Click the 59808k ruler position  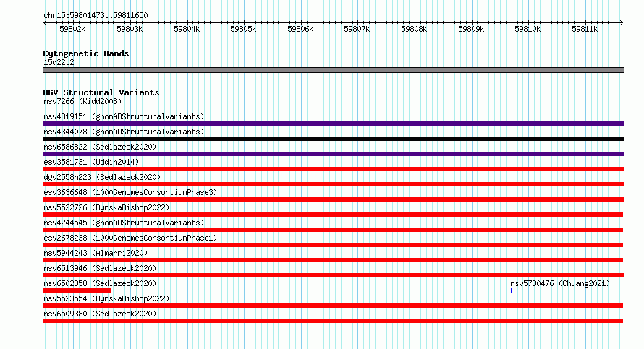tap(414, 29)
